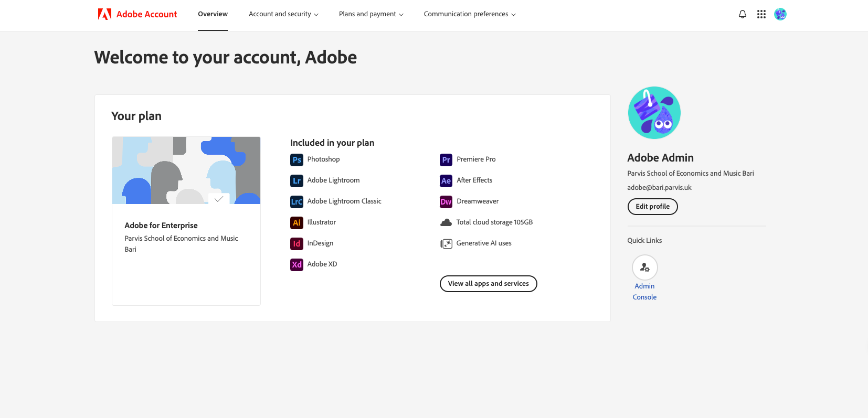Click Total cloud storage 105GB text
The width and height of the screenshot is (868, 418).
point(494,222)
